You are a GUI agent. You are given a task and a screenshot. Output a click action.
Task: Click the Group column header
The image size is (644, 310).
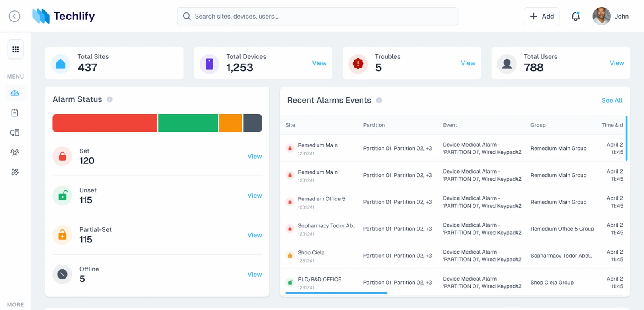click(x=538, y=125)
